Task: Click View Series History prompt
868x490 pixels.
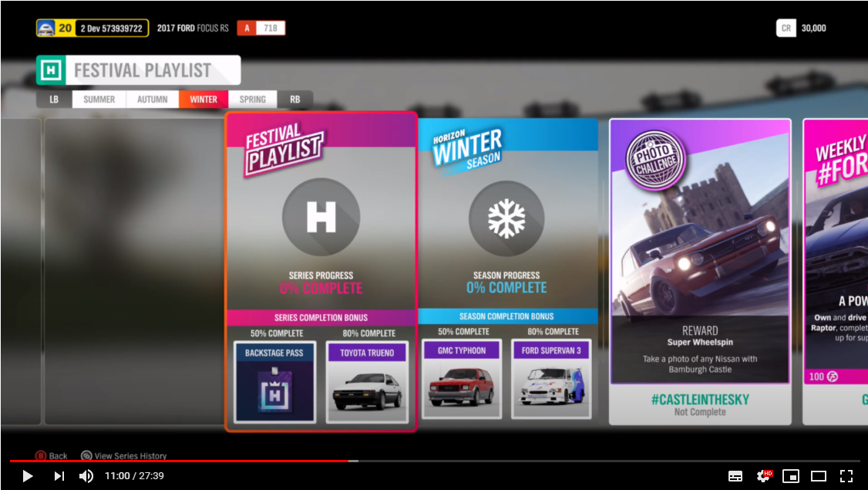Action: [x=123, y=455]
